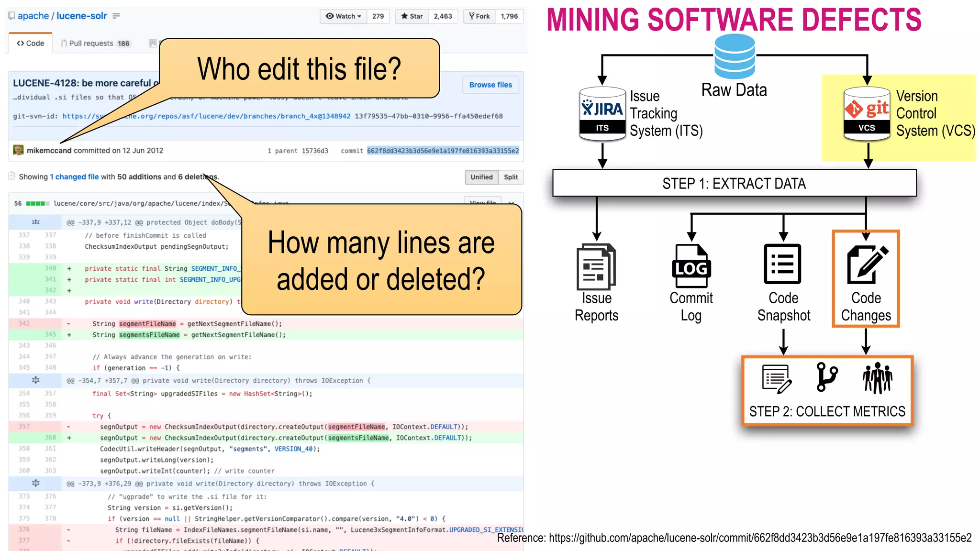Viewport: 980px width, 551px height.
Task: Click the Commit Log file icon
Action: 691,266
